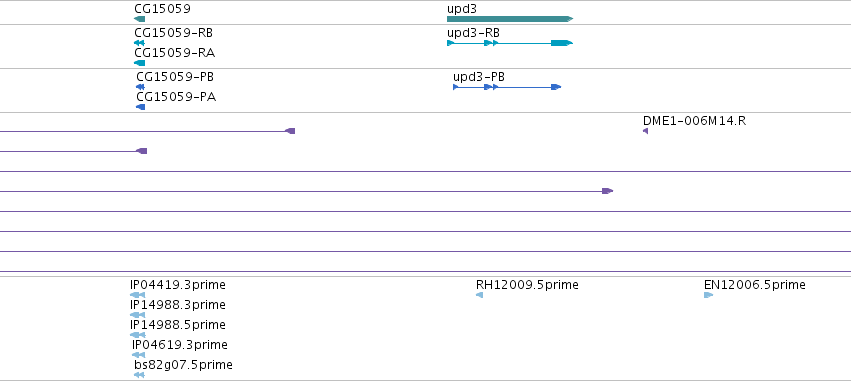The width and height of the screenshot is (851, 381).
Task: Click the CG15059 gene arrow glyph
Action: pos(139,19)
